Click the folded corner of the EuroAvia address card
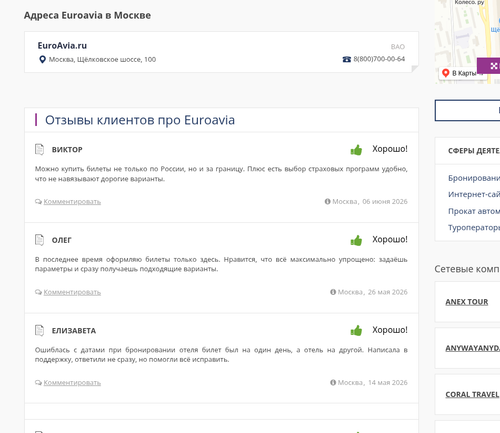 pyautogui.click(x=415, y=69)
